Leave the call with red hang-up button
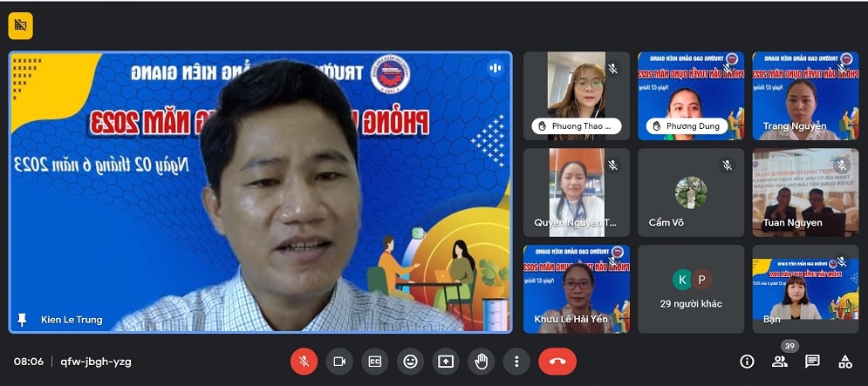The width and height of the screenshot is (868, 386). [x=557, y=361]
